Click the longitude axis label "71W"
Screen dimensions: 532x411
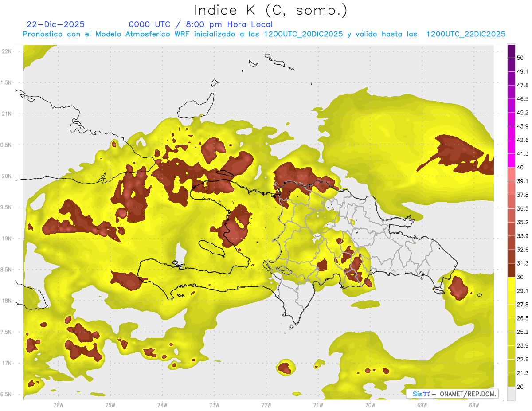(x=318, y=405)
